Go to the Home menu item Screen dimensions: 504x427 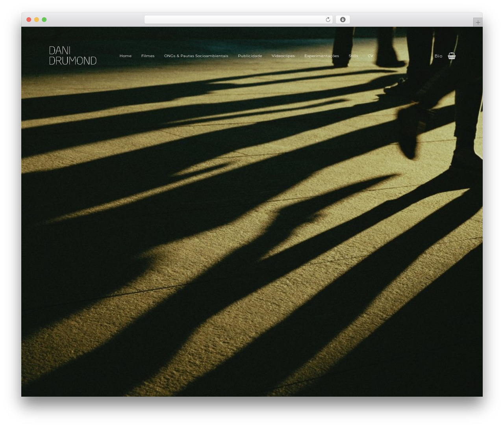126,56
